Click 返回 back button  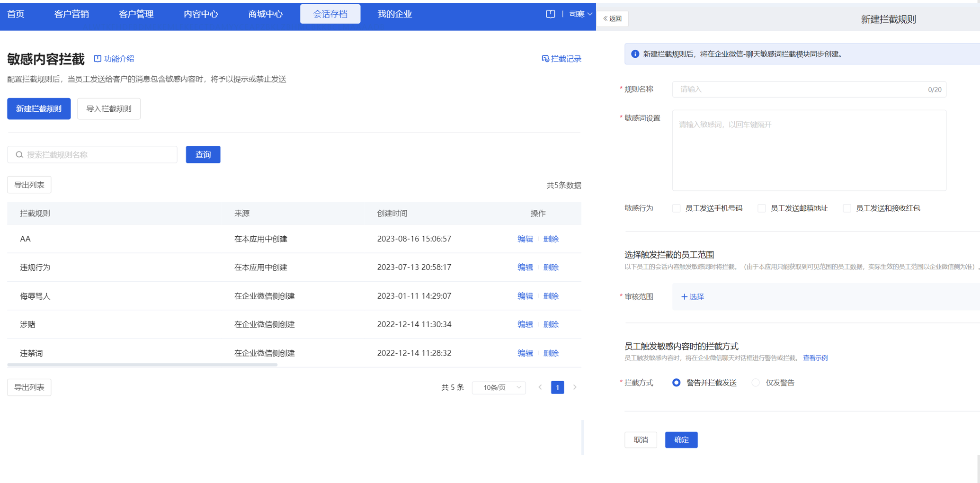pos(613,18)
